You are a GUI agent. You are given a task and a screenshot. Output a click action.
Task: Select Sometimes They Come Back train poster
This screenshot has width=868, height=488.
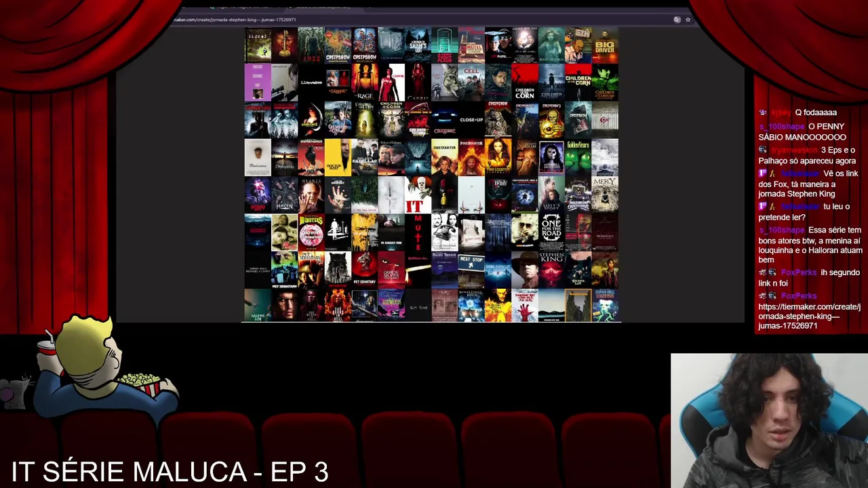[x=471, y=304]
